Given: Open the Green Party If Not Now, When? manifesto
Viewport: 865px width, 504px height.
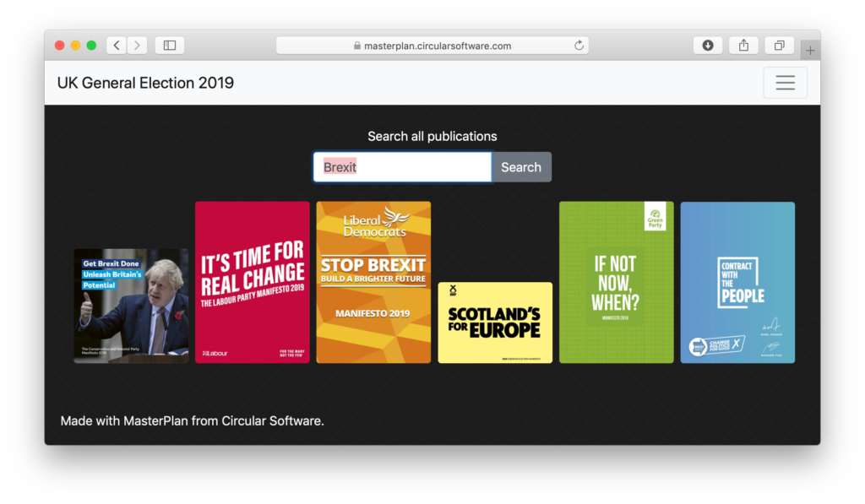Looking at the screenshot, I should pos(616,282).
